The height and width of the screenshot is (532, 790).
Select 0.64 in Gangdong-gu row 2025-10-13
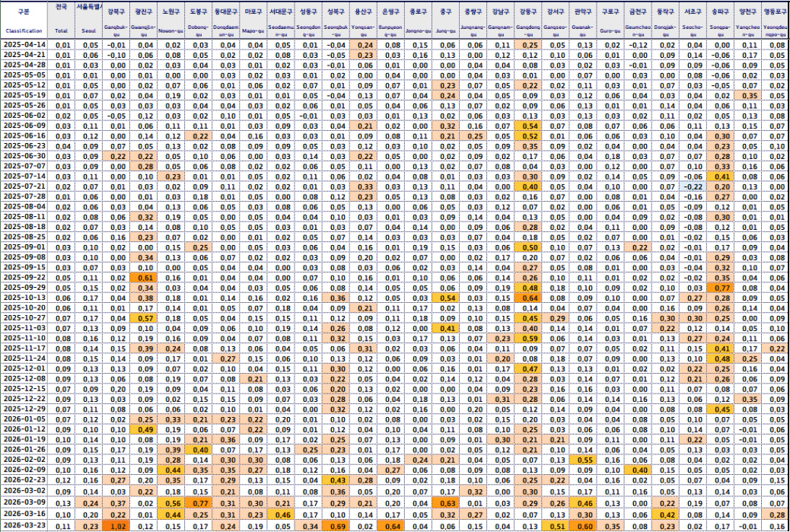(527, 298)
